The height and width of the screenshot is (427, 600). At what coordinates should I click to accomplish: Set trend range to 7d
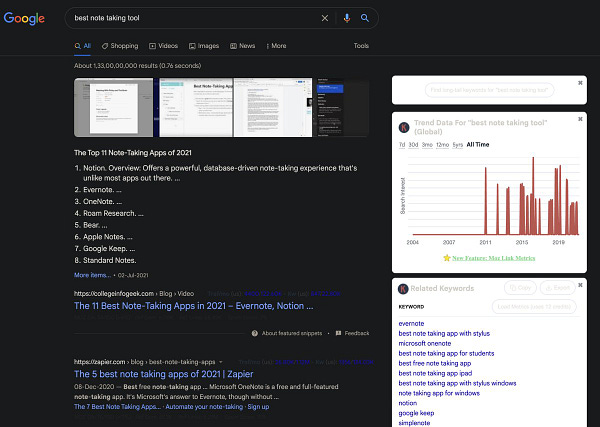(402, 145)
